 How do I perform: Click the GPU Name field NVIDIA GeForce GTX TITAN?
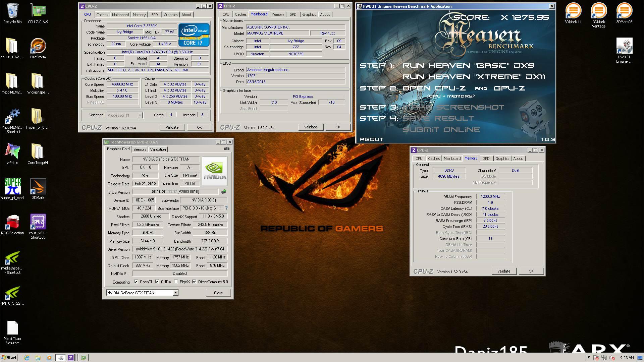pyautogui.click(x=166, y=159)
